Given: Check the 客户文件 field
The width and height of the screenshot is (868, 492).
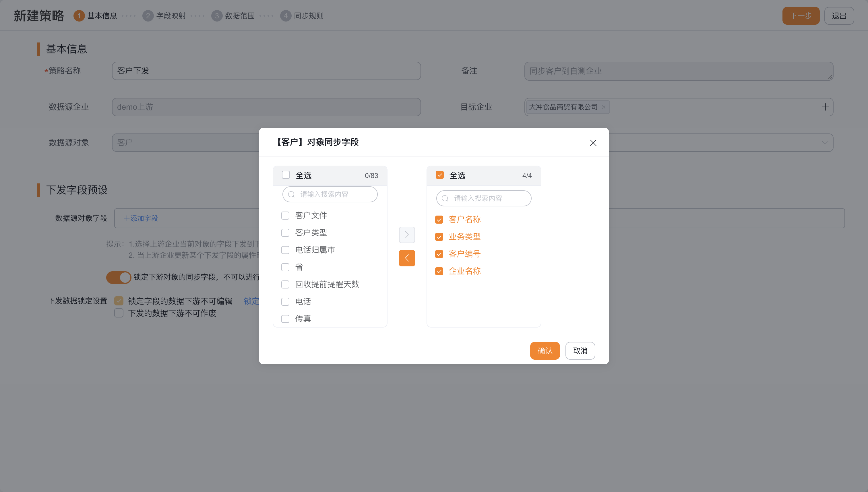Looking at the screenshot, I should (x=285, y=216).
